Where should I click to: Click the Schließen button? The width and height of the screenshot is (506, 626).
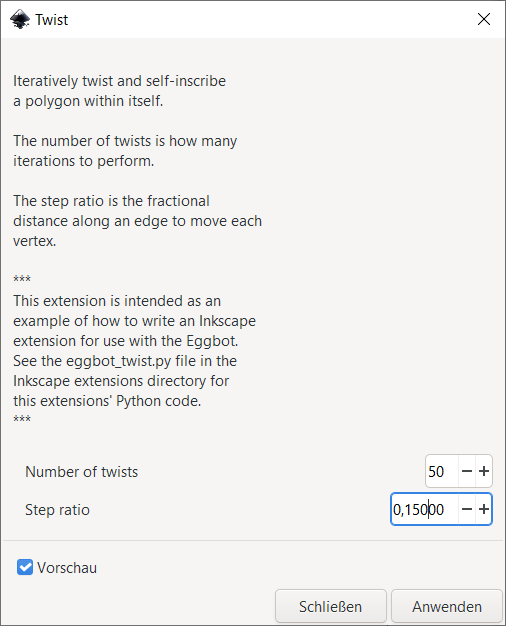pyautogui.click(x=331, y=606)
